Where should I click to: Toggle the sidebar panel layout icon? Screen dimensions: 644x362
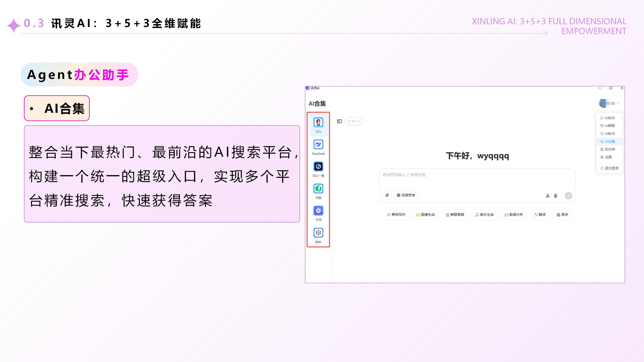tap(339, 121)
